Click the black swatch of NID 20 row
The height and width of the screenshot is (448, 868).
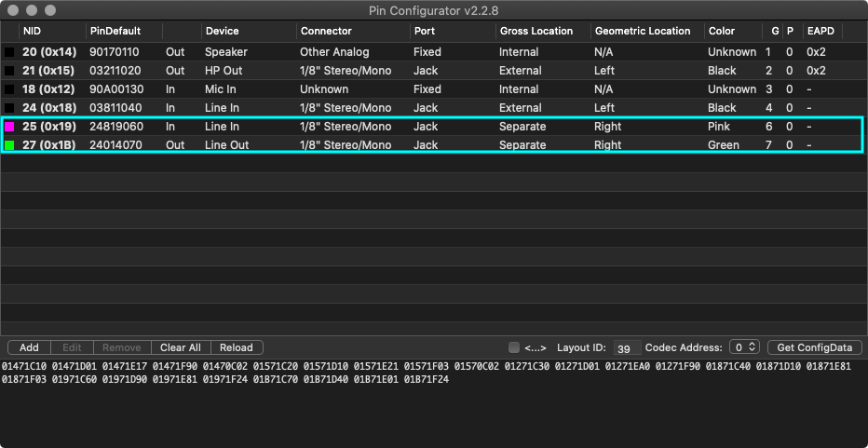(9, 52)
